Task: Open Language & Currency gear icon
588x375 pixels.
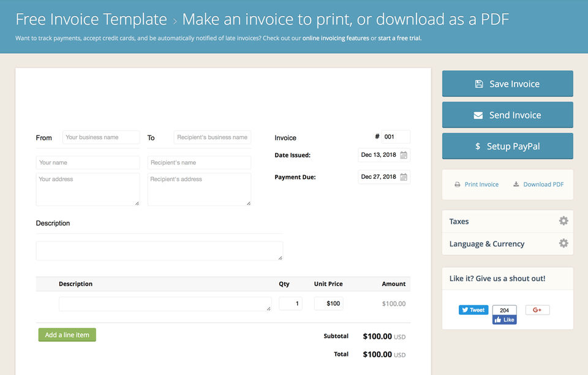Action: (x=563, y=243)
